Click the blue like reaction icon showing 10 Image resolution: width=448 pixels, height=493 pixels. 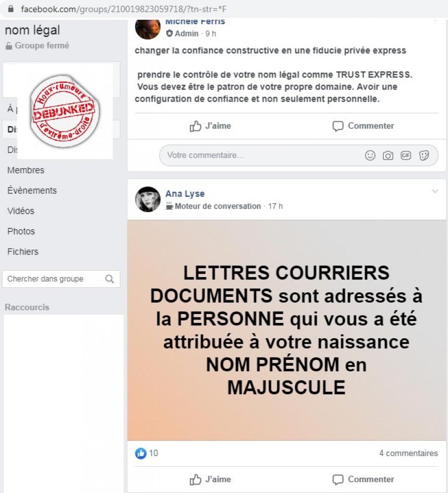click(x=141, y=453)
